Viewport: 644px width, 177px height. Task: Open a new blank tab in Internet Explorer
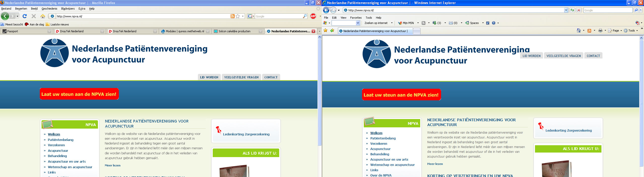point(417,31)
